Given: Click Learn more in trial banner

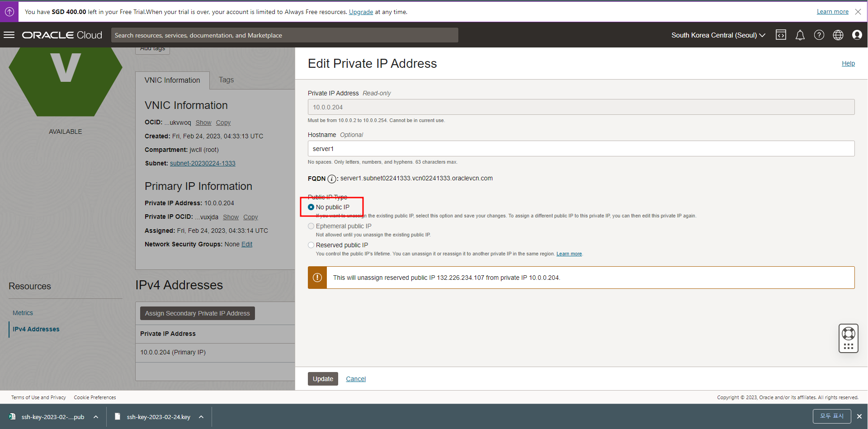Looking at the screenshot, I should pyautogui.click(x=832, y=12).
